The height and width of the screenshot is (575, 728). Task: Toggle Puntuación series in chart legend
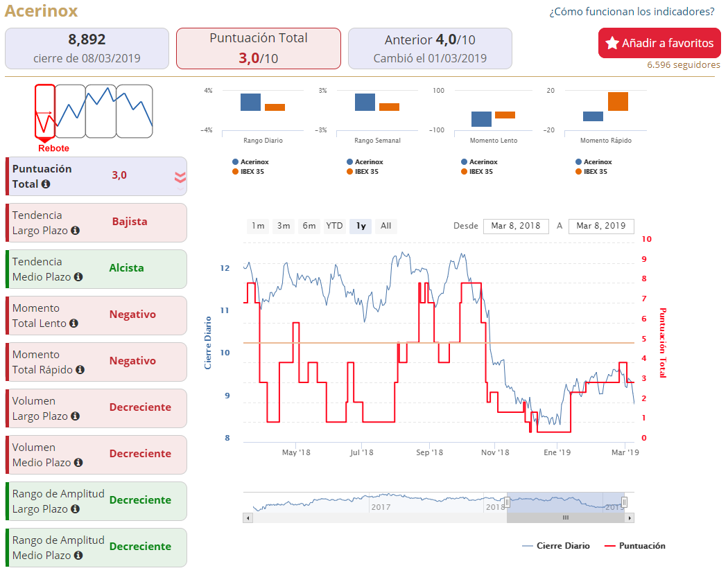pyautogui.click(x=634, y=546)
